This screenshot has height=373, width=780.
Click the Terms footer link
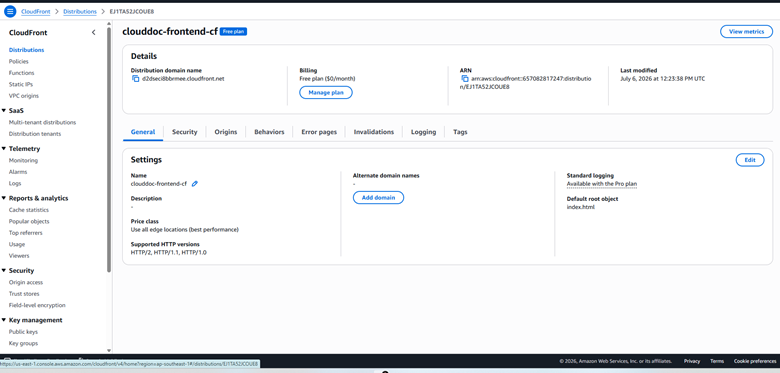pos(717,361)
